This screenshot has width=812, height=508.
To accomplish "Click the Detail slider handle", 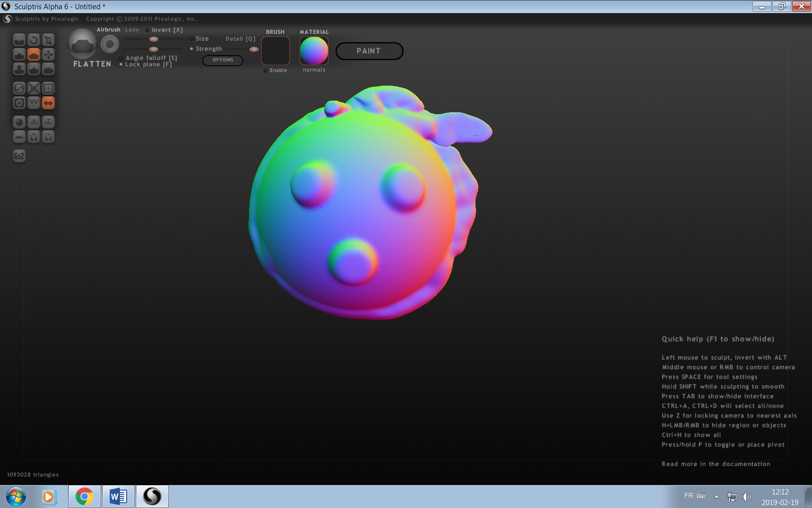I will tap(254, 49).
